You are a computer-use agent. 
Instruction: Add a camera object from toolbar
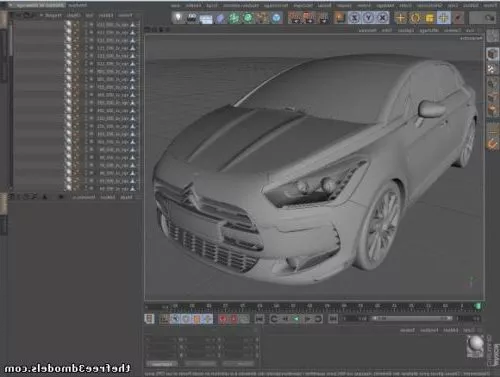192,18
